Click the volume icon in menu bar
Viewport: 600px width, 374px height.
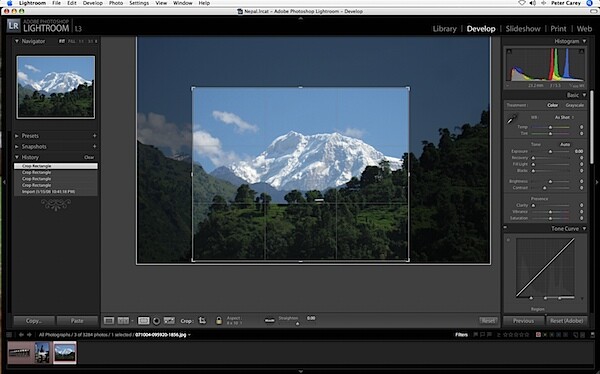(533, 3)
